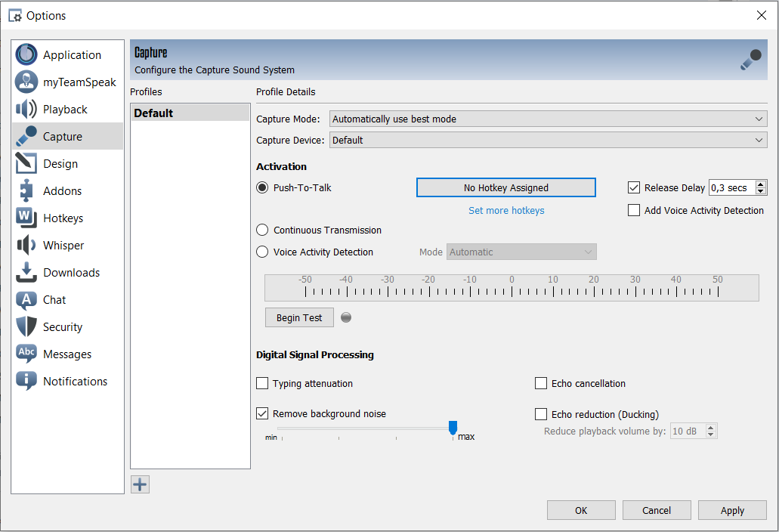The width and height of the screenshot is (779, 532).
Task: Increase Release Delay with up arrow
Action: [761, 184]
